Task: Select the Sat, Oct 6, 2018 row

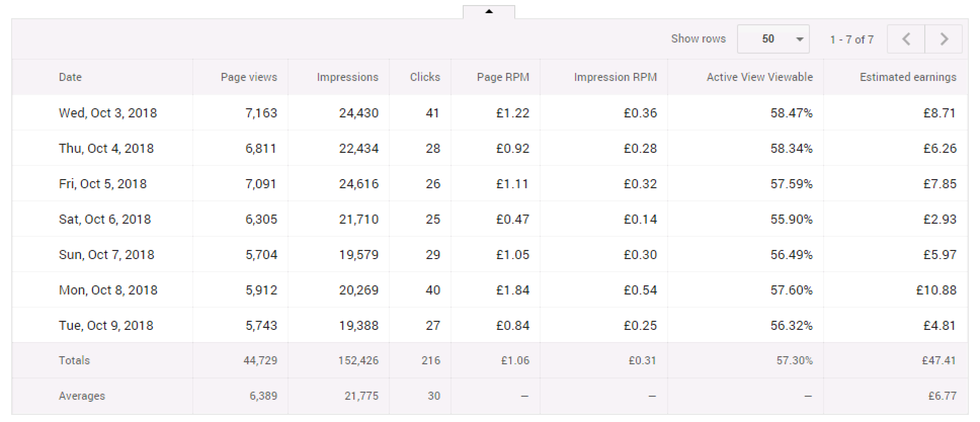Action: click(x=490, y=219)
